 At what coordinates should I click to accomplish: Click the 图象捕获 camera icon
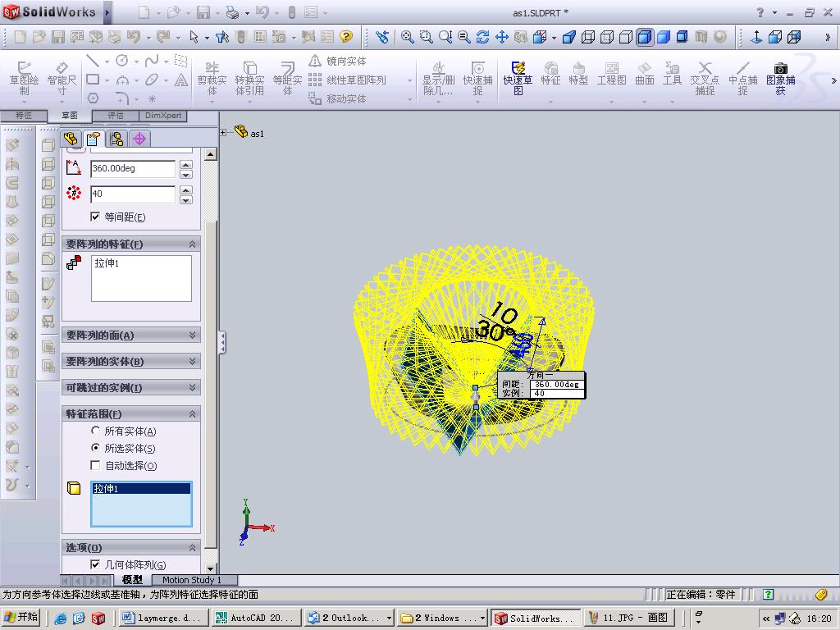(x=781, y=78)
